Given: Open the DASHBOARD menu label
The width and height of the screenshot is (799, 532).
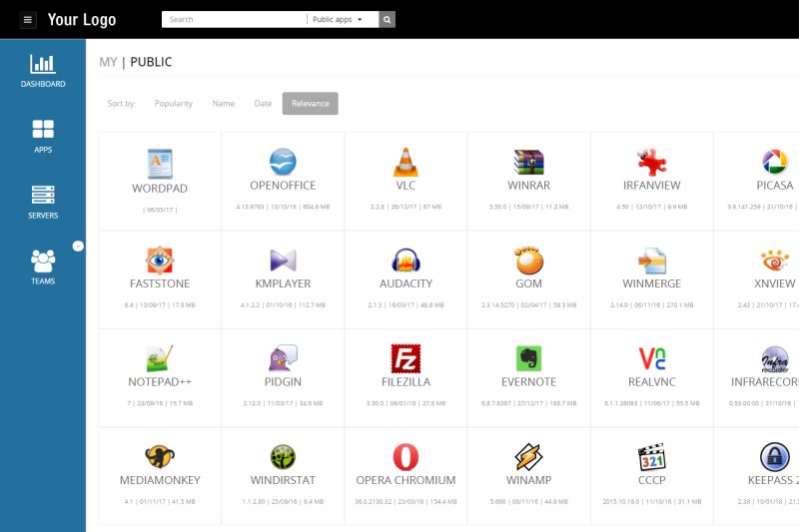Looking at the screenshot, I should (43, 84).
